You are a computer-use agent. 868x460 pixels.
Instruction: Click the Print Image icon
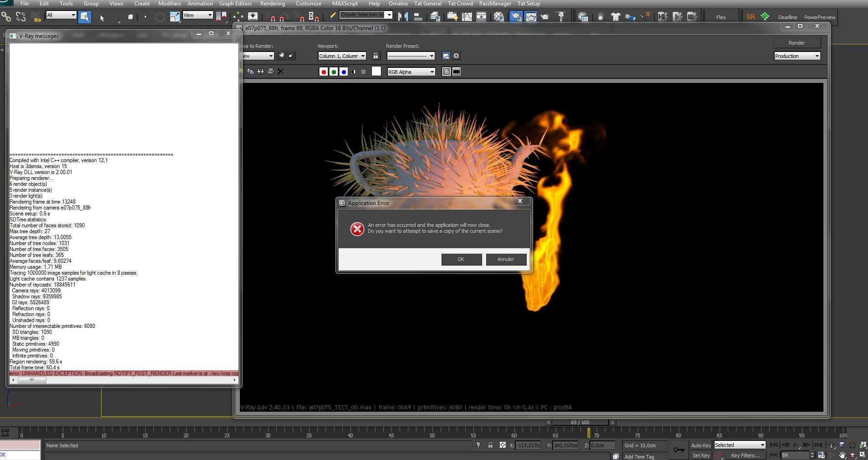[271, 72]
